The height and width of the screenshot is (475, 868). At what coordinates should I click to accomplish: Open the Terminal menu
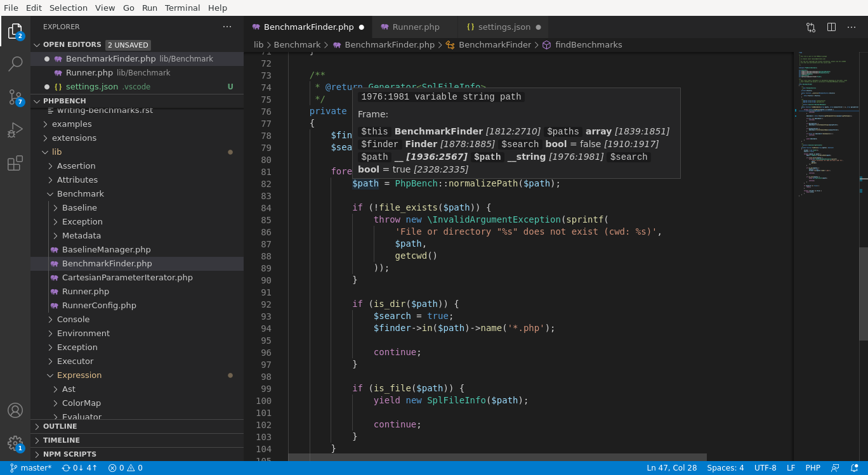click(183, 8)
